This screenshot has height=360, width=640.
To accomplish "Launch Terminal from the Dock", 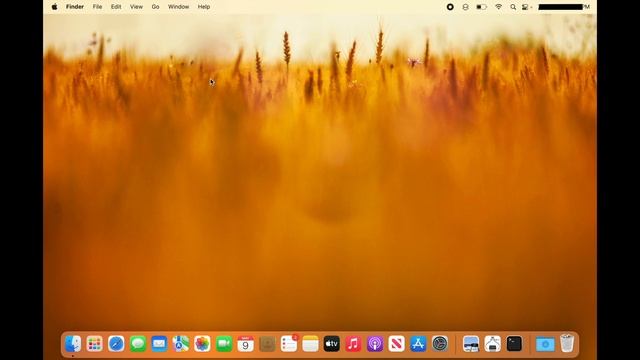I will 514,344.
